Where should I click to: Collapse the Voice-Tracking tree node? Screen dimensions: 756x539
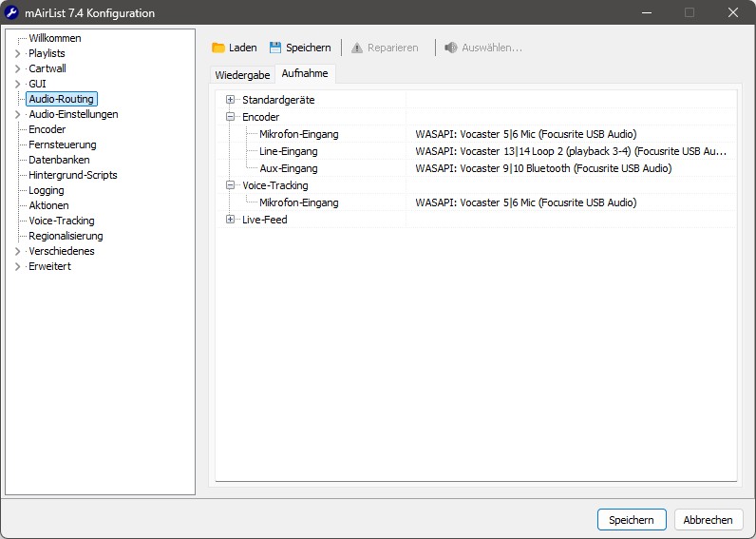click(230, 185)
